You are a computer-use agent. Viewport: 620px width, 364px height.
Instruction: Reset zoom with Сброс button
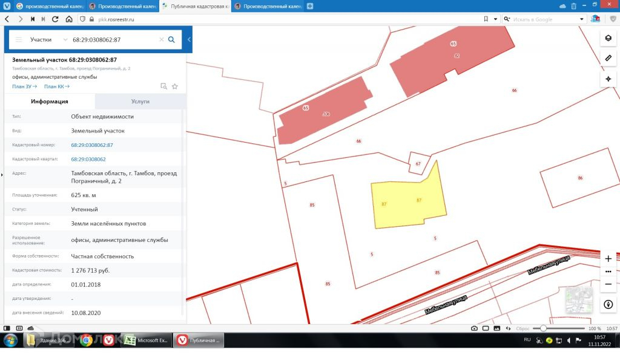click(523, 328)
